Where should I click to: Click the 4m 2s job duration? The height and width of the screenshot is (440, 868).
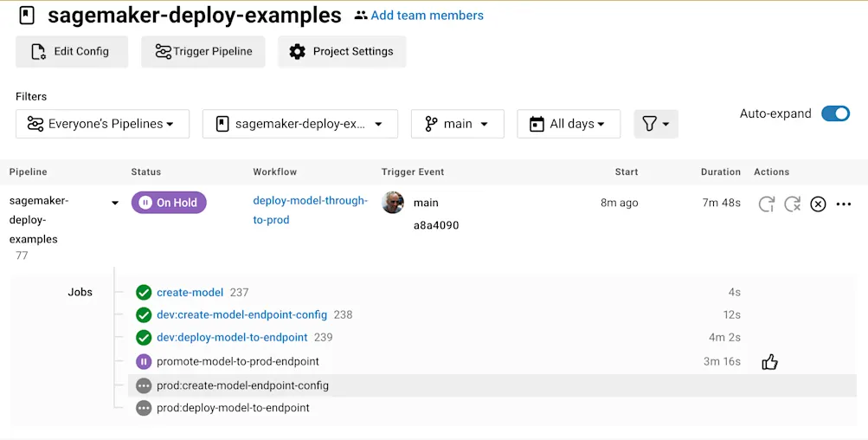pos(724,338)
